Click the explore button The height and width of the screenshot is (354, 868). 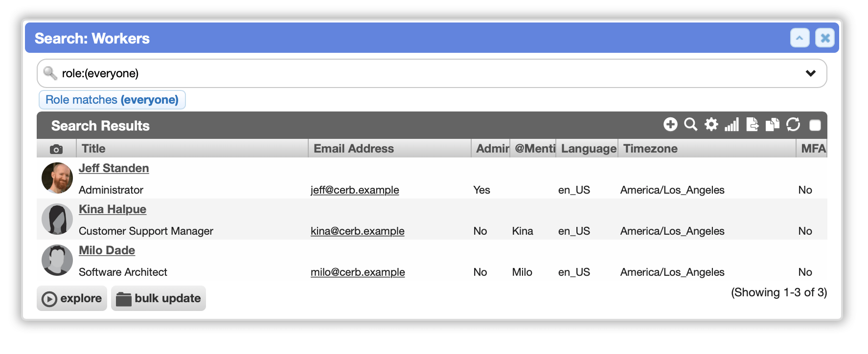coord(72,298)
